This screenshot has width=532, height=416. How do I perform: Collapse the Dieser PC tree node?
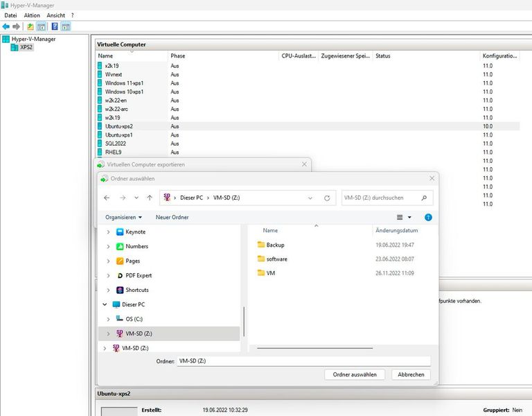coord(105,304)
